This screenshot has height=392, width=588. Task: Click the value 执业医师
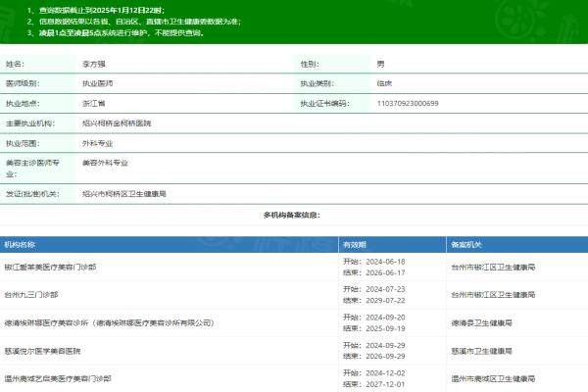pyautogui.click(x=97, y=83)
